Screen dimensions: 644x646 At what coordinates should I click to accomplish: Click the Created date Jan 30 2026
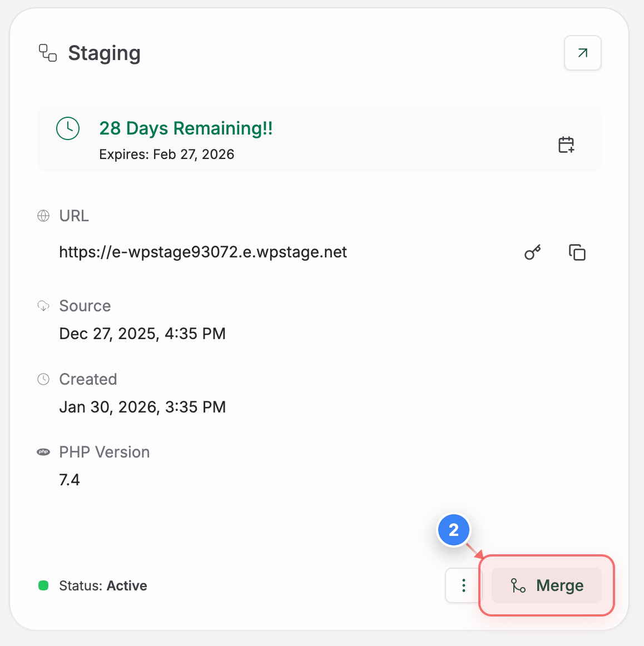tap(142, 406)
